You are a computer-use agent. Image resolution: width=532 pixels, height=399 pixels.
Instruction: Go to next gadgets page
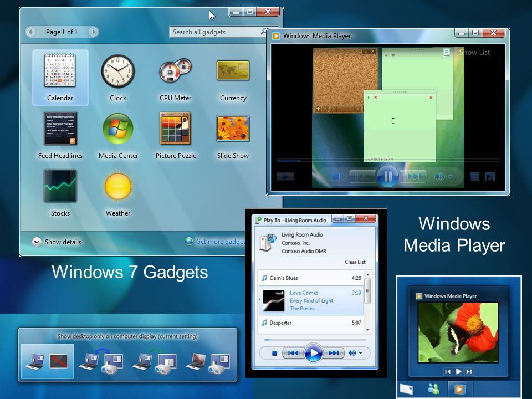tap(93, 32)
